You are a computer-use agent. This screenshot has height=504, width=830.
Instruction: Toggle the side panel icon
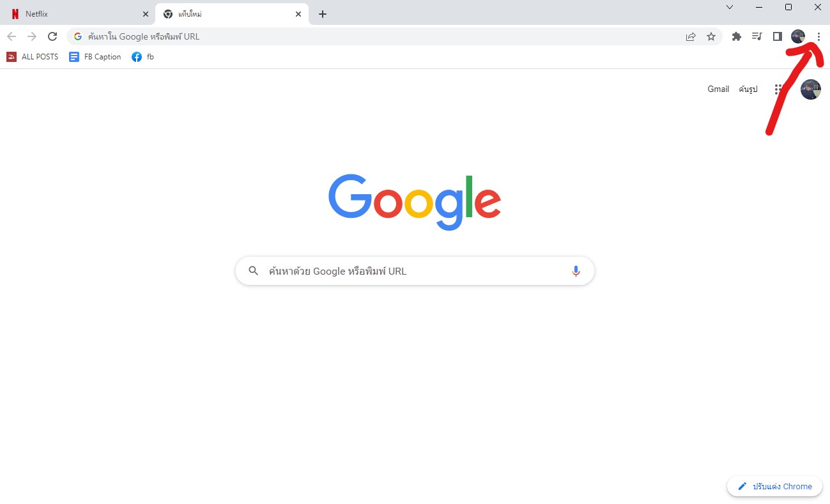point(777,36)
